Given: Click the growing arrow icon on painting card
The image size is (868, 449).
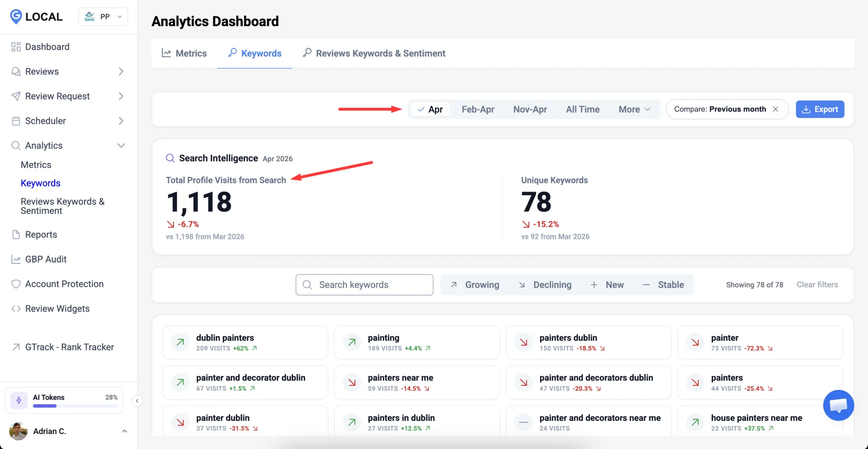Looking at the screenshot, I should 352,342.
